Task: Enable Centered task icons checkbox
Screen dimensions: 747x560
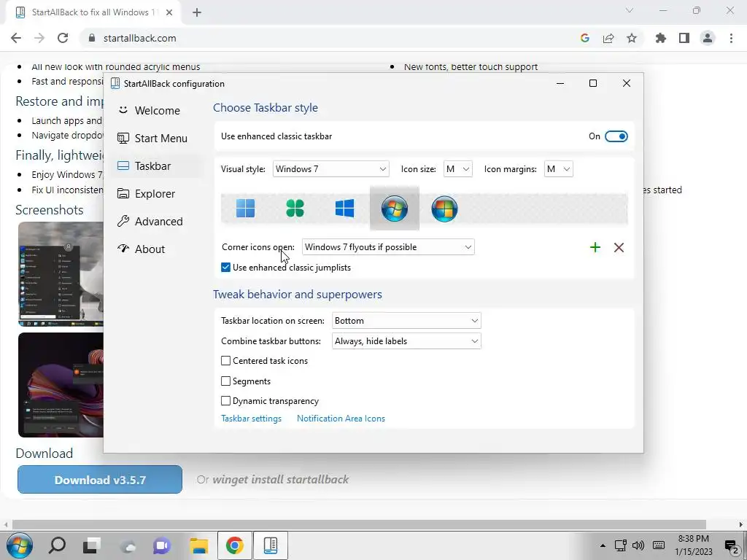Action: click(x=226, y=361)
